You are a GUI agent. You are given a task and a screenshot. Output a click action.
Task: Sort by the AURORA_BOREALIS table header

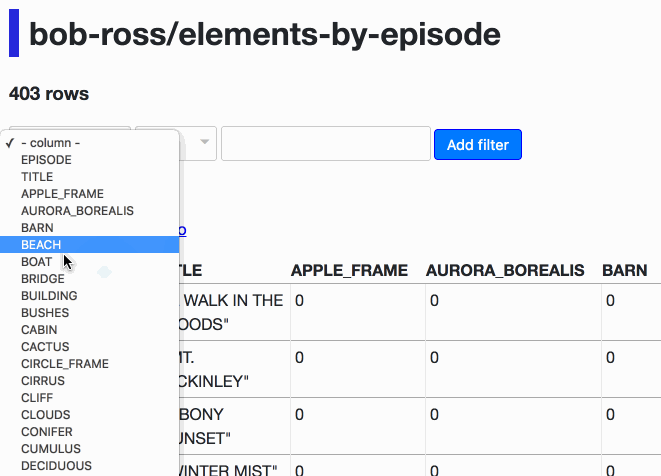pos(505,270)
